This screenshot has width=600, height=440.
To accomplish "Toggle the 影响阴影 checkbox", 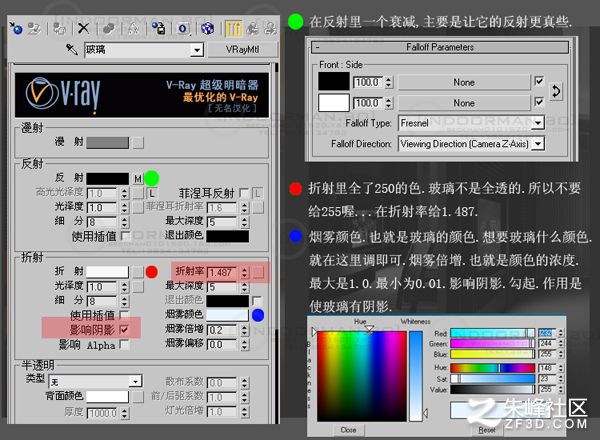I will click(124, 330).
